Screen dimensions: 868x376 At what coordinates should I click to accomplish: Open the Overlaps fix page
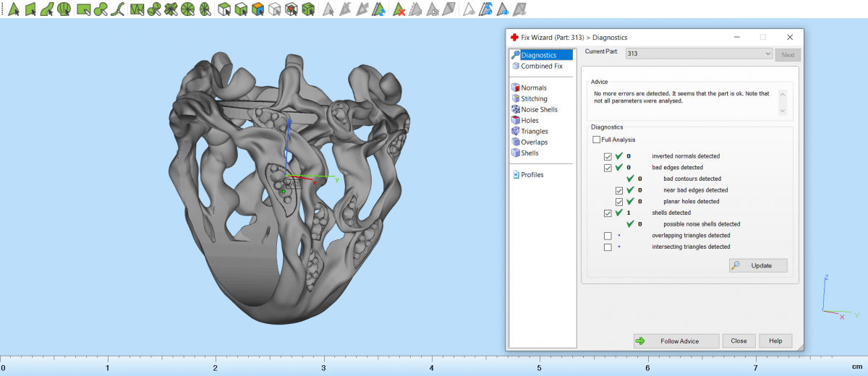[534, 142]
